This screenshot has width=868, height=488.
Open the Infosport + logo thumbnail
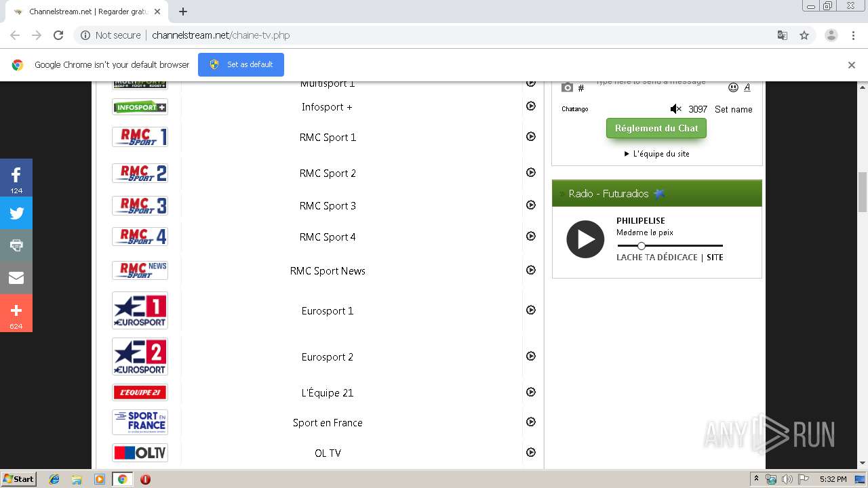[140, 107]
